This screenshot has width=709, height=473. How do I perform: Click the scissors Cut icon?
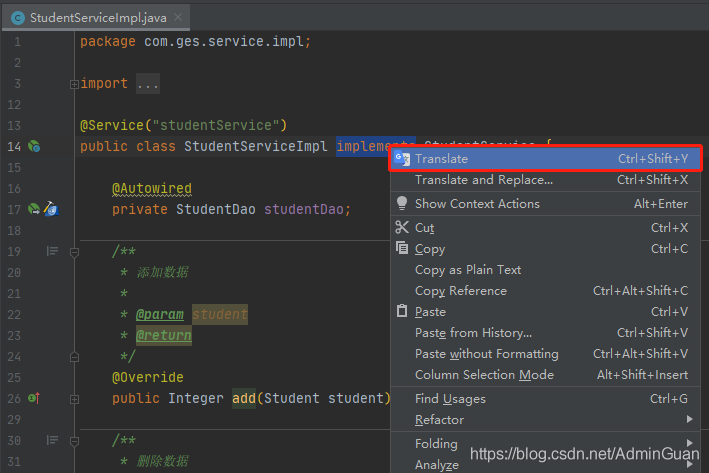pyautogui.click(x=402, y=227)
